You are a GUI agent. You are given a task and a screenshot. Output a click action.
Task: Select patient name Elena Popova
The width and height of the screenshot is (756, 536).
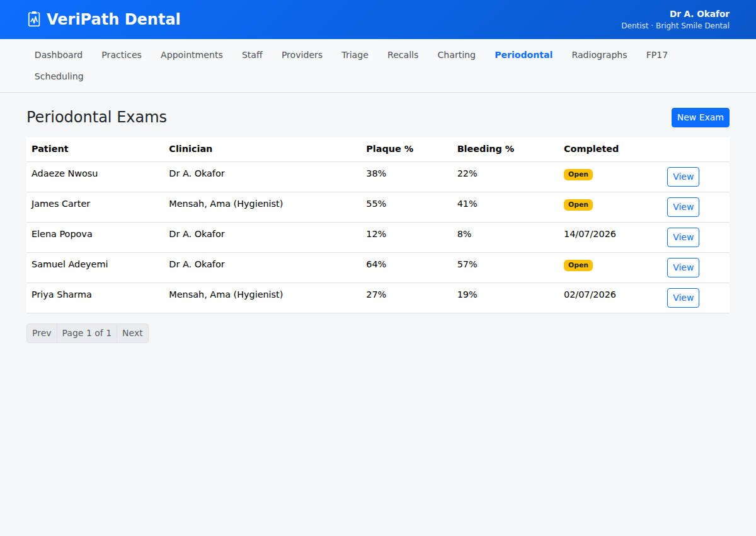tap(62, 234)
